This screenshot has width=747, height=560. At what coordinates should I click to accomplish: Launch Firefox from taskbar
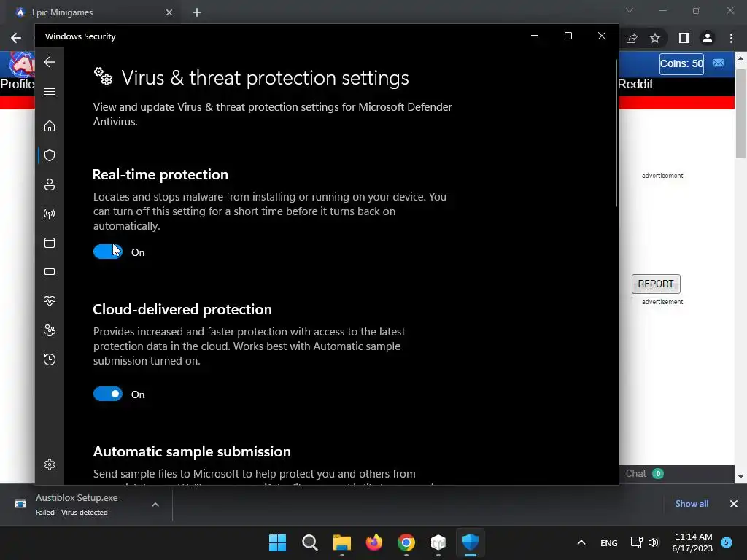374,542
